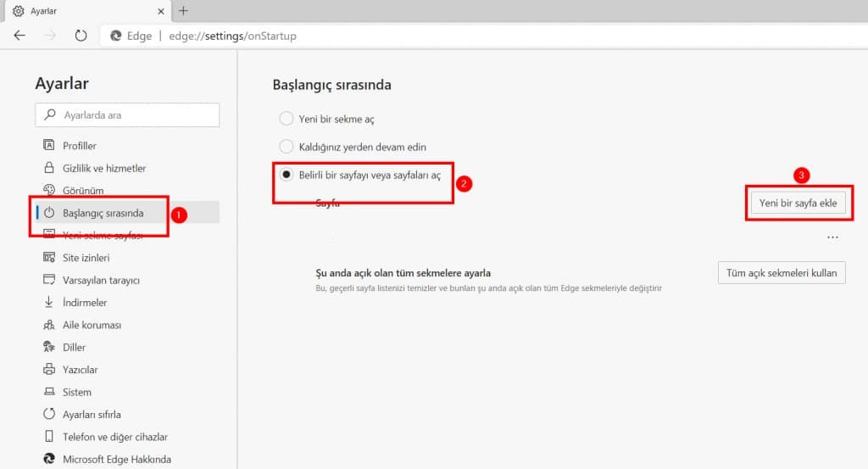Select 'Yeni bir sekme aç' radio option
This screenshot has height=469, width=868.
tap(287, 118)
